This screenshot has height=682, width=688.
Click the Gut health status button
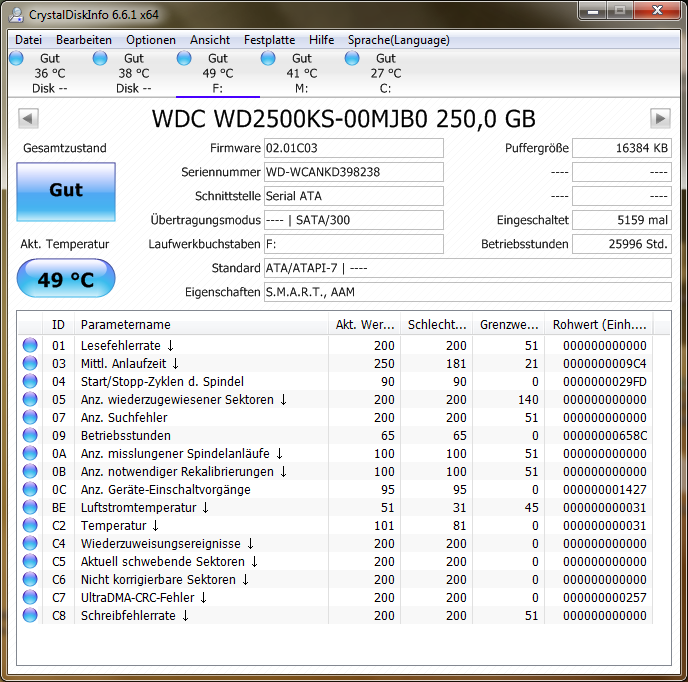(66, 192)
